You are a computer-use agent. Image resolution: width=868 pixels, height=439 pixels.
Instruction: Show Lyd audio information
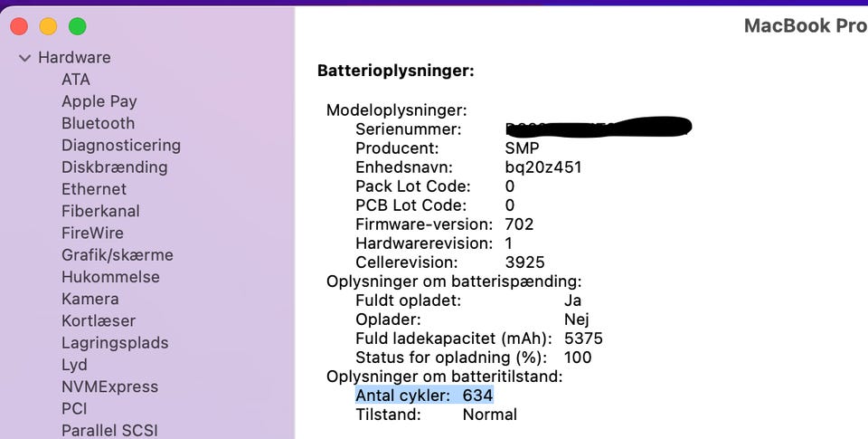(x=74, y=365)
